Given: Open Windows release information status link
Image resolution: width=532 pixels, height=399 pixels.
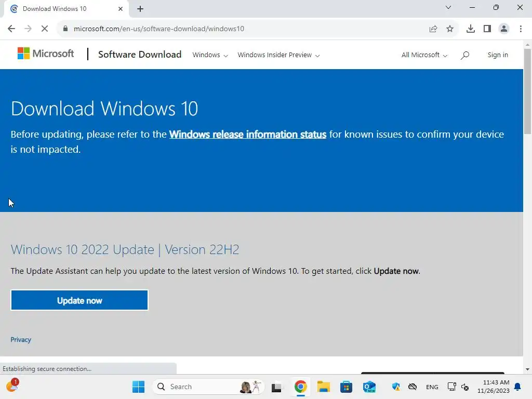Looking at the screenshot, I should [x=248, y=135].
